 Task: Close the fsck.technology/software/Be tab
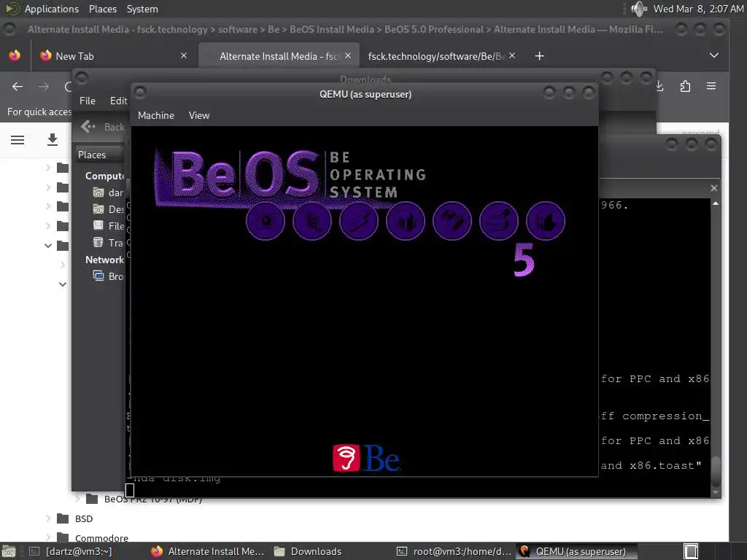(x=512, y=55)
